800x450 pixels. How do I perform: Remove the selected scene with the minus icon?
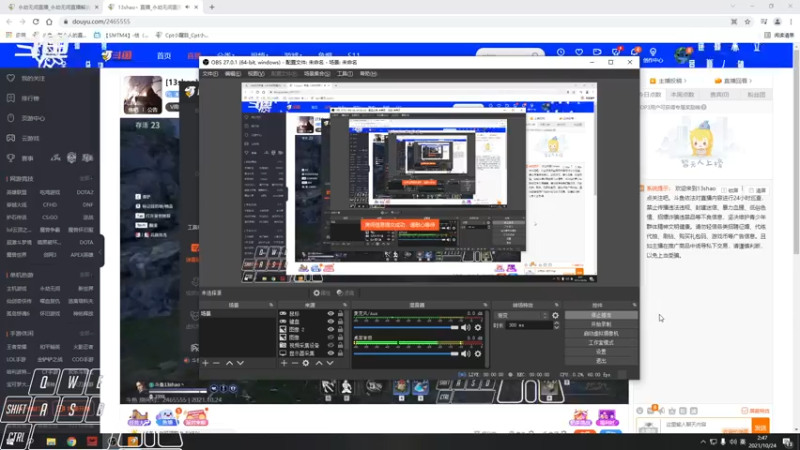(216, 363)
